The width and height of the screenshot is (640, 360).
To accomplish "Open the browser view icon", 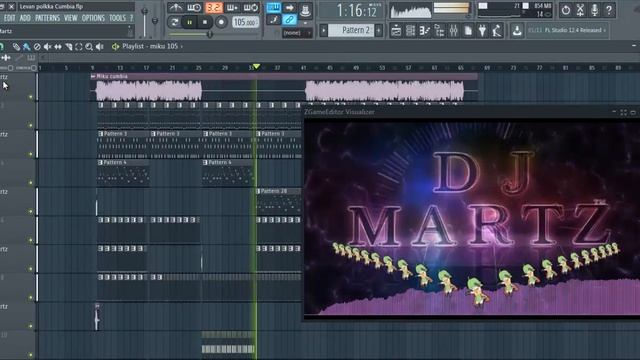I will [x=439, y=31].
